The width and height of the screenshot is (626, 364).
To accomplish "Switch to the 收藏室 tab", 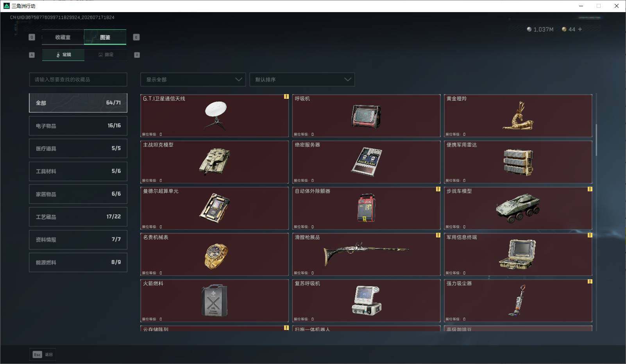I will pyautogui.click(x=63, y=37).
